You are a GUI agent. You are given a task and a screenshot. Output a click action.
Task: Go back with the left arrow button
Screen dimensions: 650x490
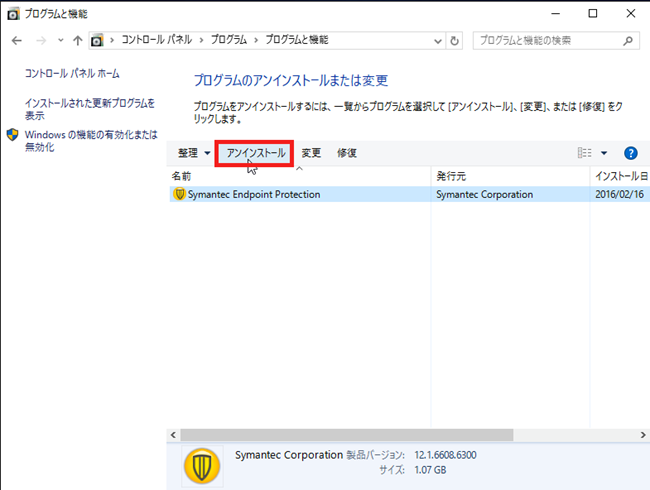click(17, 41)
